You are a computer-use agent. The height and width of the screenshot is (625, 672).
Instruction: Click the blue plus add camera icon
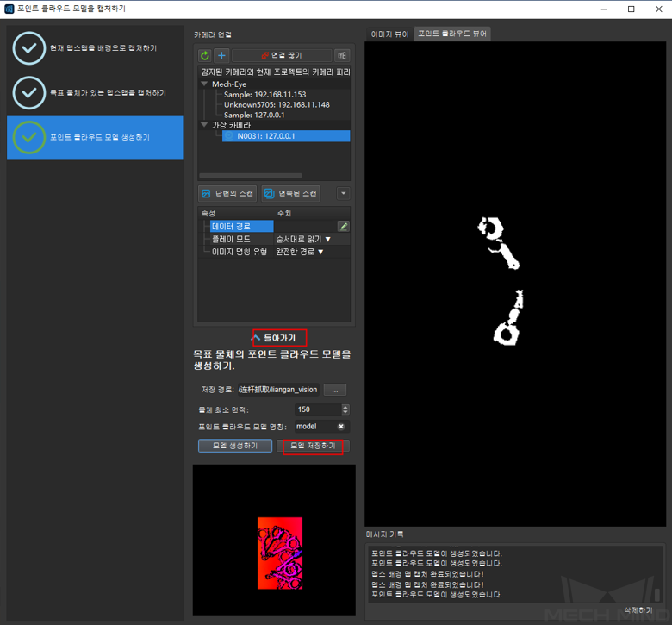(x=221, y=55)
